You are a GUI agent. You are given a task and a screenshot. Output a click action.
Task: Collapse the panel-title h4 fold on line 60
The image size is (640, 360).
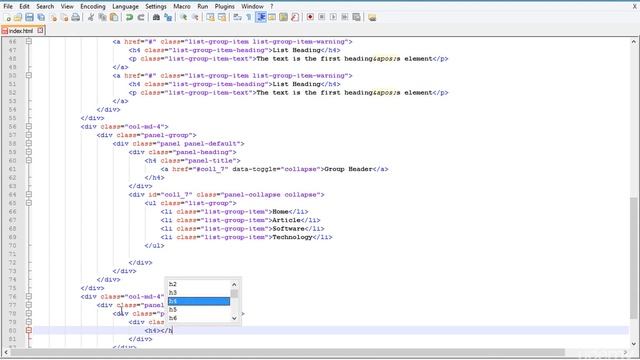29,160
